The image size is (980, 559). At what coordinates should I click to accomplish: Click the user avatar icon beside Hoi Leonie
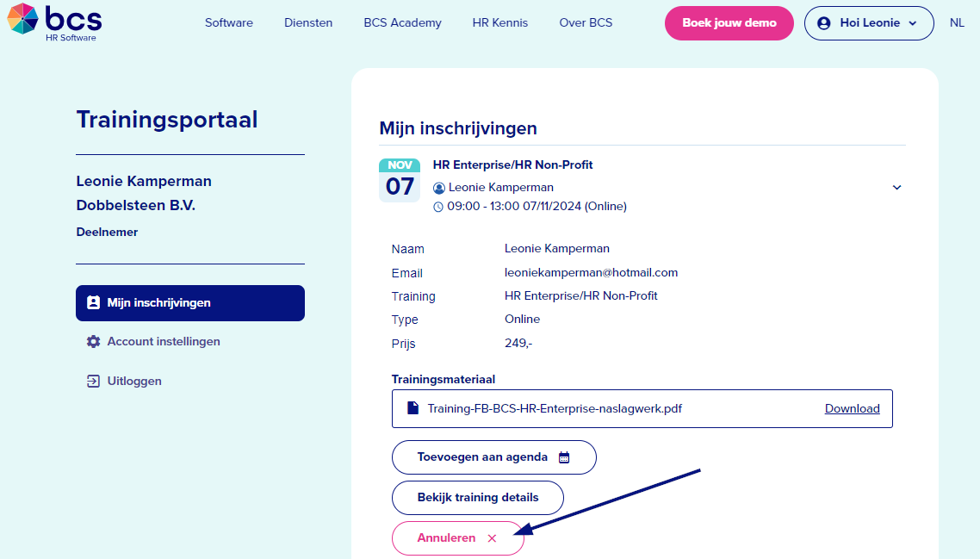tap(824, 23)
